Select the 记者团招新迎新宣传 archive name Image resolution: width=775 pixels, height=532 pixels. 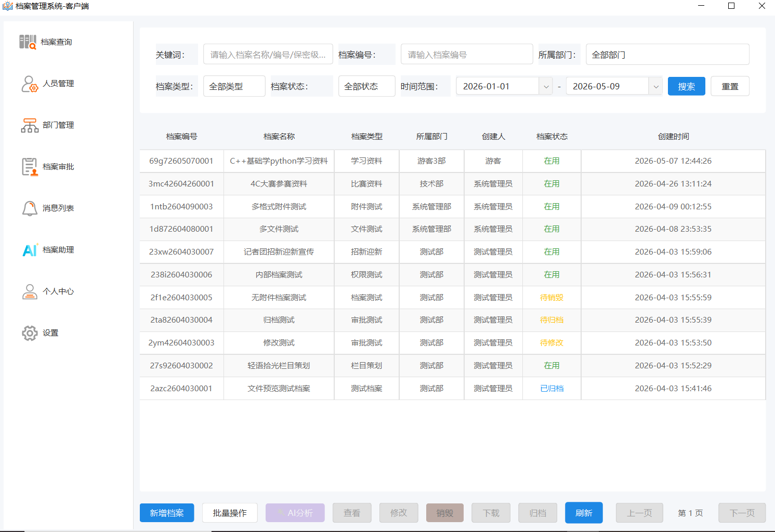coord(279,252)
